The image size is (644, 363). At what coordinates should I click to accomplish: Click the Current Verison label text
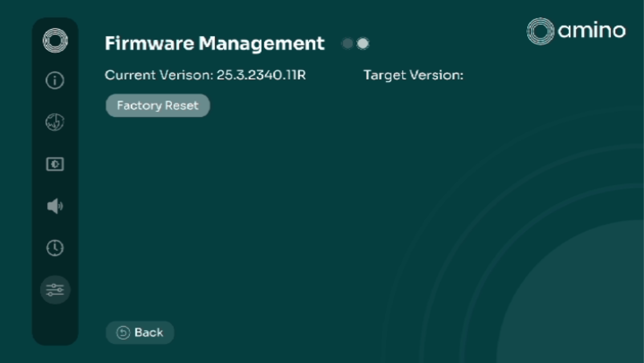click(x=159, y=76)
